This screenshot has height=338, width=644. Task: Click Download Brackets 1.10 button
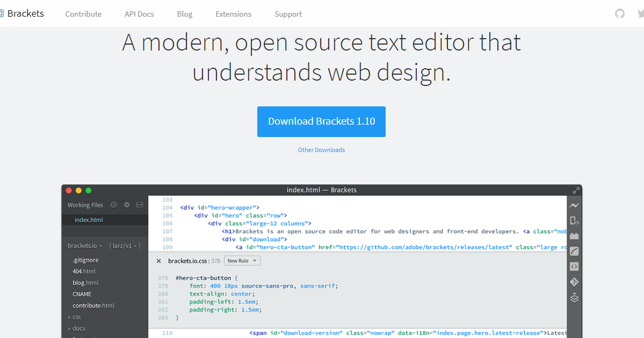[321, 121]
